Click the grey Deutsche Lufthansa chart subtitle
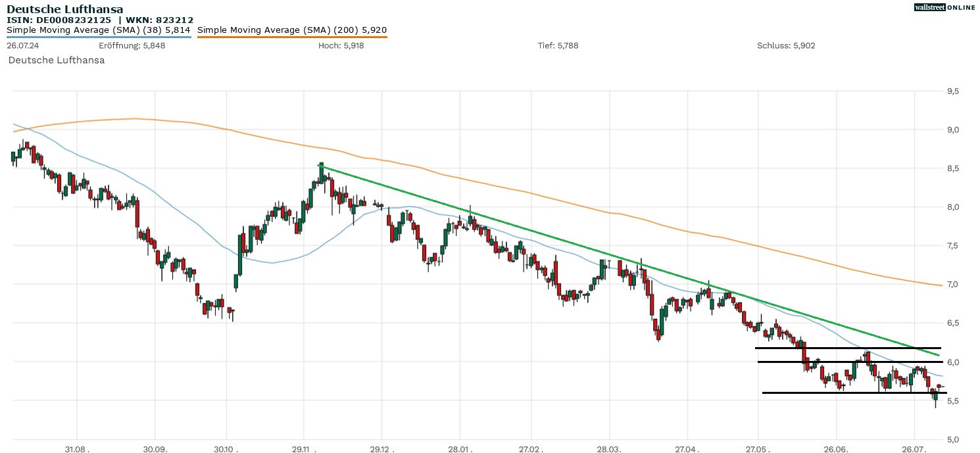Image resolution: width=980 pixels, height=453 pixels. (57, 60)
